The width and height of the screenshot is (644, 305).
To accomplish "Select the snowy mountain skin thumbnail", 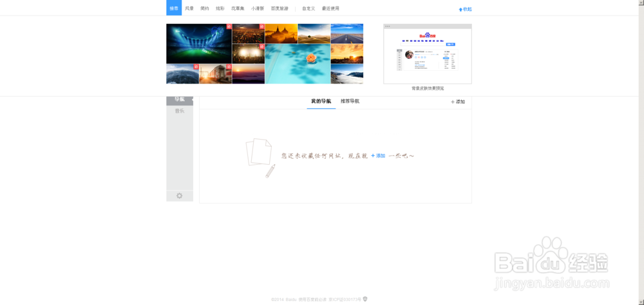I will [x=182, y=74].
